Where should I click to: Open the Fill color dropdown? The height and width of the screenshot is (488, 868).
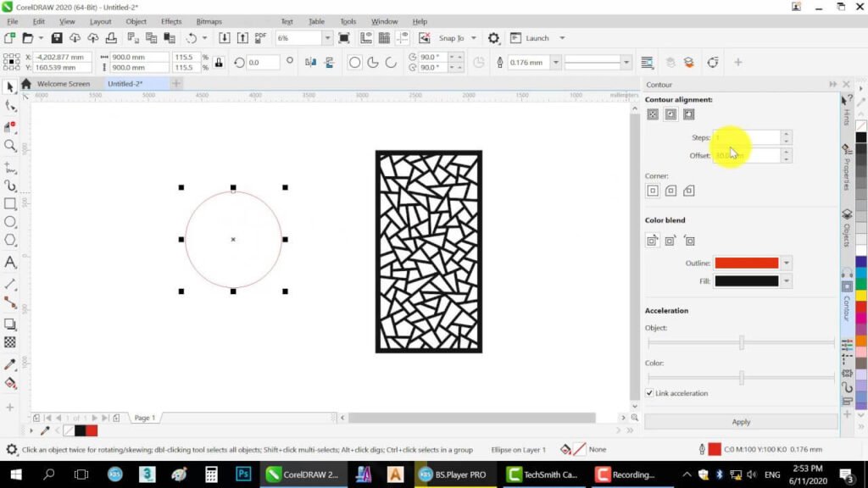click(786, 281)
